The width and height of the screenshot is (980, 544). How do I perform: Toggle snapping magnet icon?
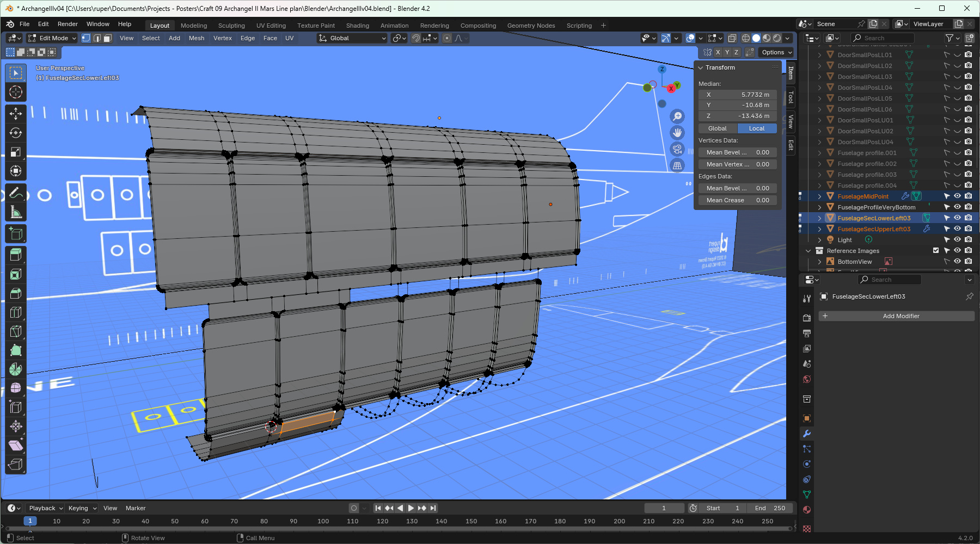coord(416,38)
